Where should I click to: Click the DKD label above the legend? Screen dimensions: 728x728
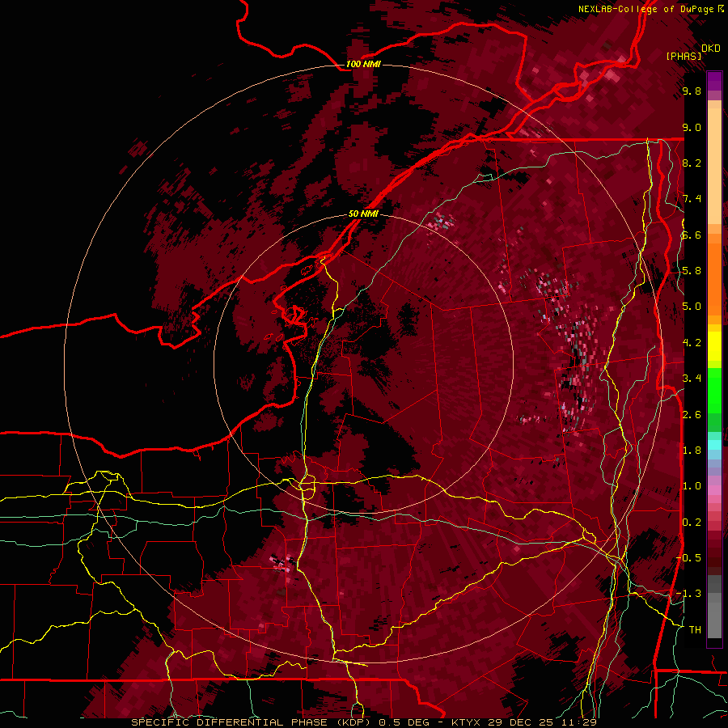click(711, 49)
